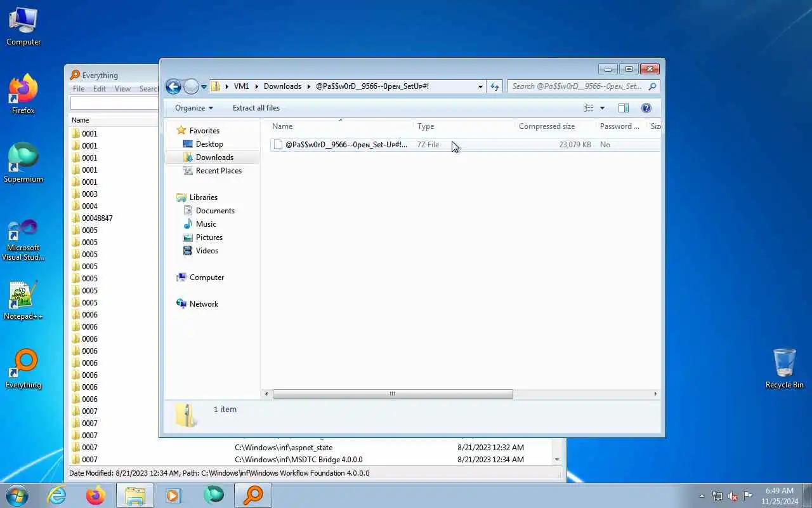Open Windows Media Player from the taskbar
The image size is (812, 508).
[x=174, y=495]
